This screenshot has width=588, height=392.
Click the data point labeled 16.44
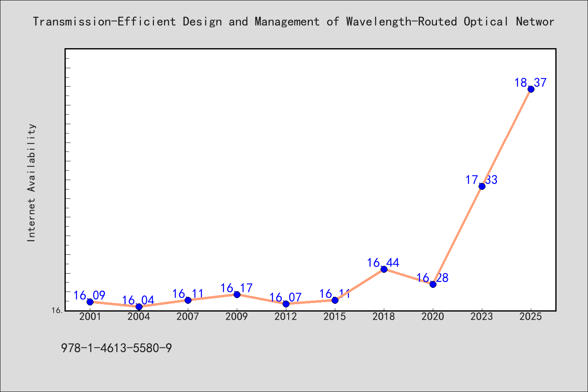coord(384,269)
